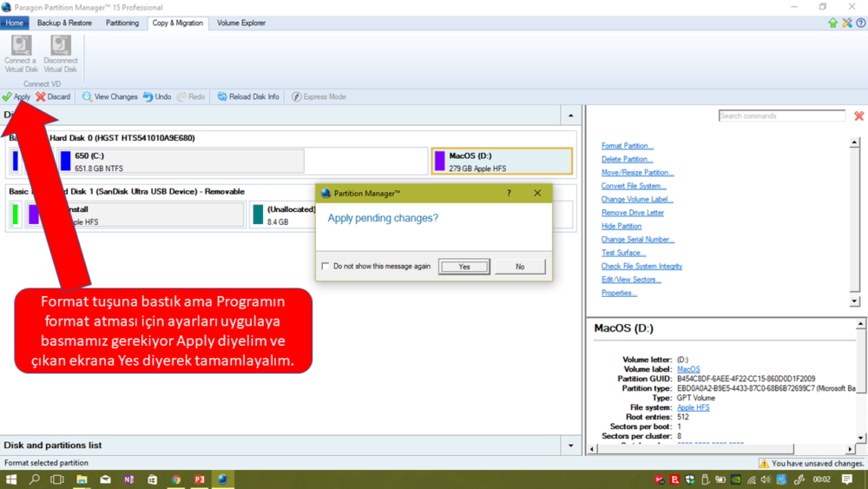The image size is (868, 489).
Task: Expand the Disk and partitions list
Action: tap(570, 446)
